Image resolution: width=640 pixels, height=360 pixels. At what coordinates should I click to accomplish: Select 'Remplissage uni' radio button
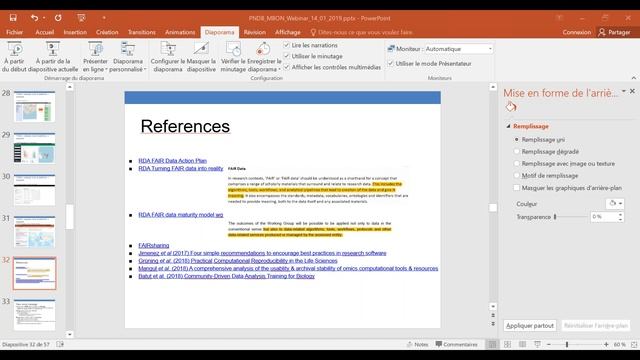(x=517, y=140)
